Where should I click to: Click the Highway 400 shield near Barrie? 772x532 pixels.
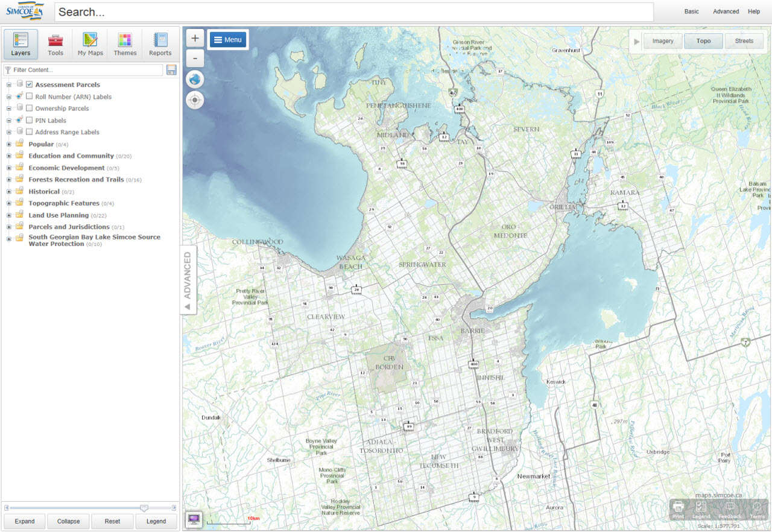[x=473, y=364]
